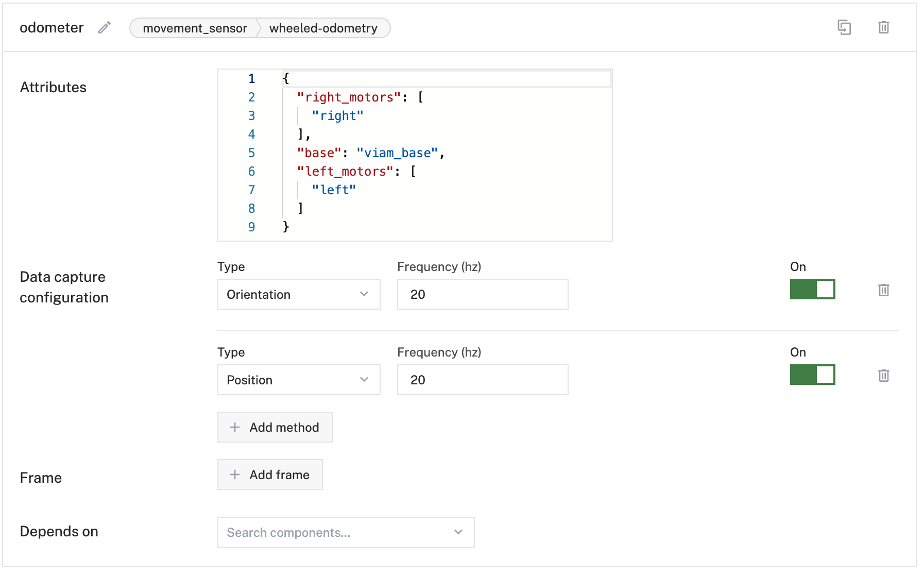Click the pencil icon to rename odometer
Screen dimensions: 924x575
click(105, 28)
